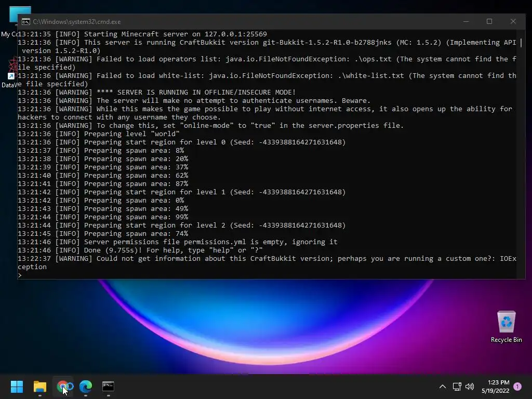The width and height of the screenshot is (532, 399).
Task: Click the cmd.exe title bar icon
Action: [x=26, y=22]
